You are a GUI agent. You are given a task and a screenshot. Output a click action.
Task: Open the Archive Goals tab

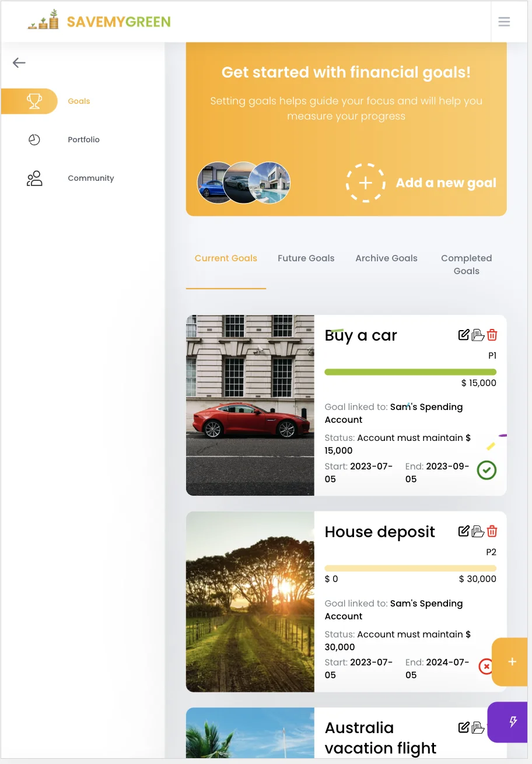tap(386, 258)
